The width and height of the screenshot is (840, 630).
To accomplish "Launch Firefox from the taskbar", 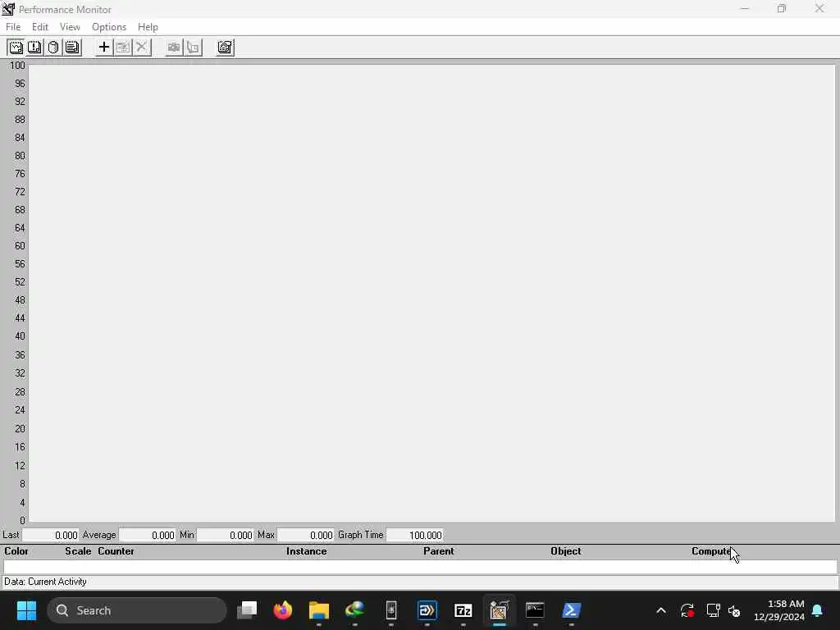I will [283, 610].
